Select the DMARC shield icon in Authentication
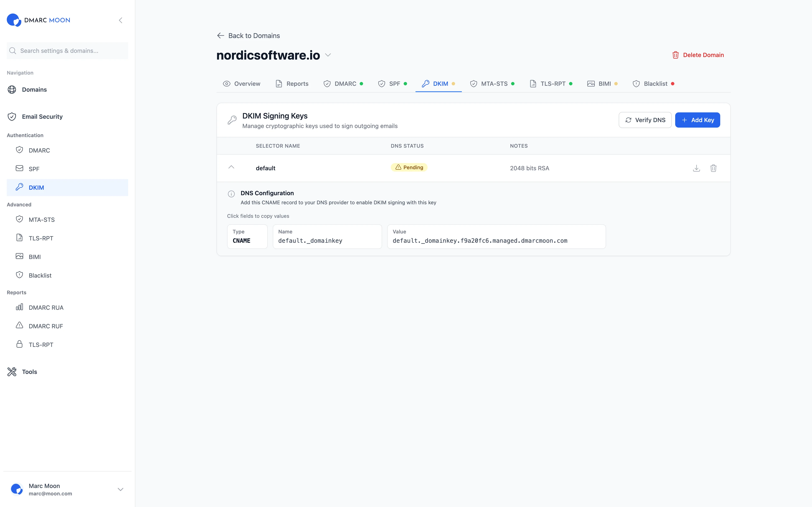 tap(19, 150)
